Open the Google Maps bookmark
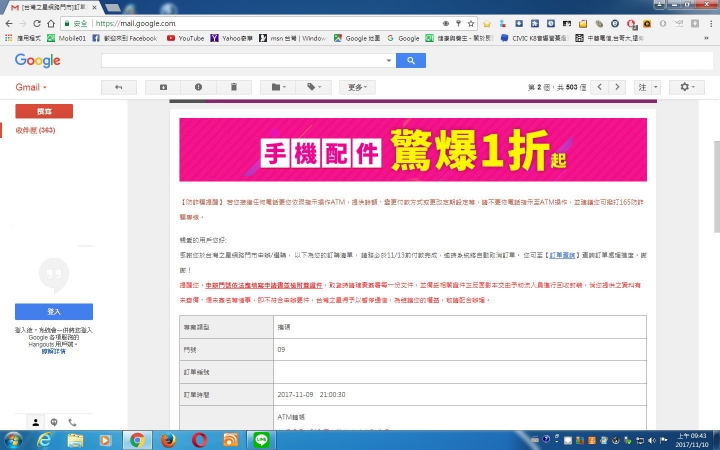720x450 pixels. point(357,38)
